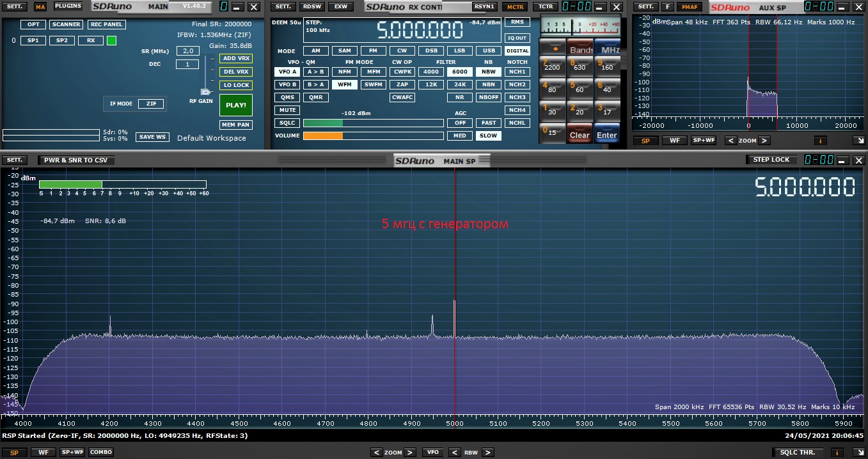The width and height of the screenshot is (868, 459).
Task: Click the keypad decimal point key
Action: click(553, 47)
